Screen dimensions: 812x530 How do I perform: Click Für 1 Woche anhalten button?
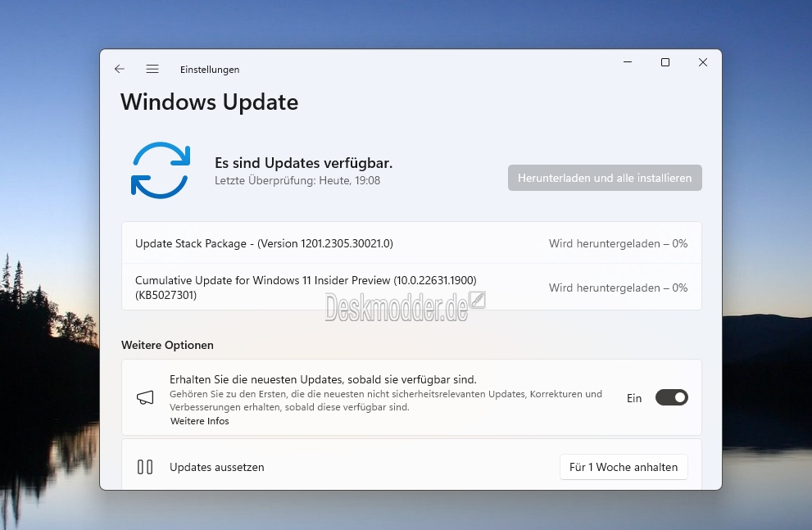[624, 467]
